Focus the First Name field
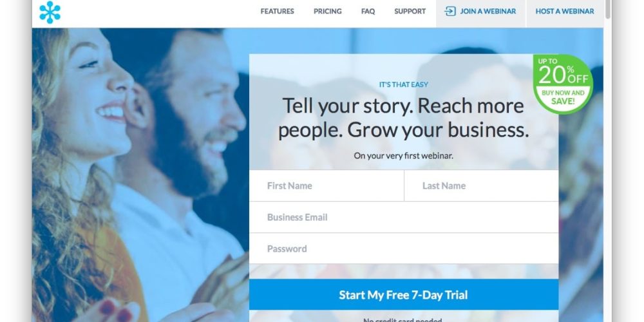 [327, 185]
